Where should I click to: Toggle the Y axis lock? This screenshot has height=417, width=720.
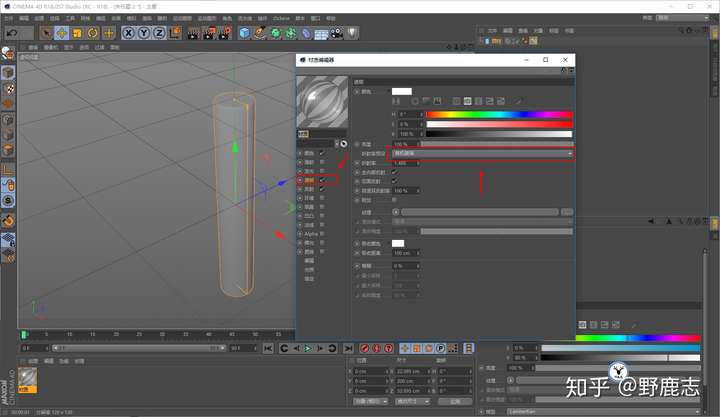click(144, 33)
